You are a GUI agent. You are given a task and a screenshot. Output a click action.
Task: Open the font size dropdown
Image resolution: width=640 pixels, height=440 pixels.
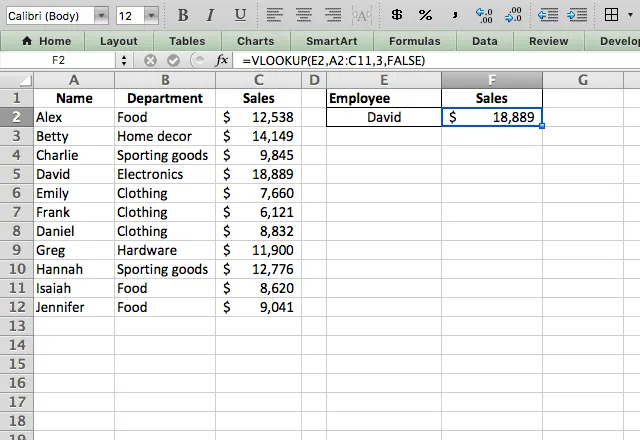[x=150, y=16]
